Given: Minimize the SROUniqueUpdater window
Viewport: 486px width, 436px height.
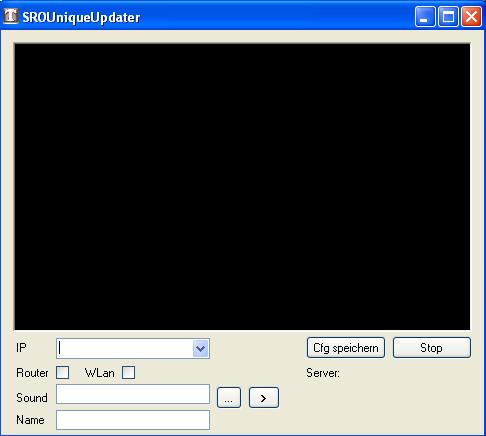Looking at the screenshot, I should click(x=425, y=16).
